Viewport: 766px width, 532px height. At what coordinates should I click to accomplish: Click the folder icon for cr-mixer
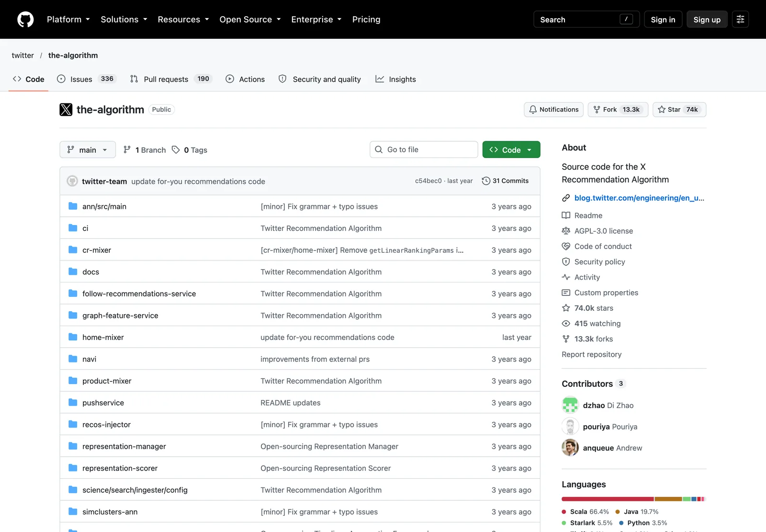click(73, 250)
